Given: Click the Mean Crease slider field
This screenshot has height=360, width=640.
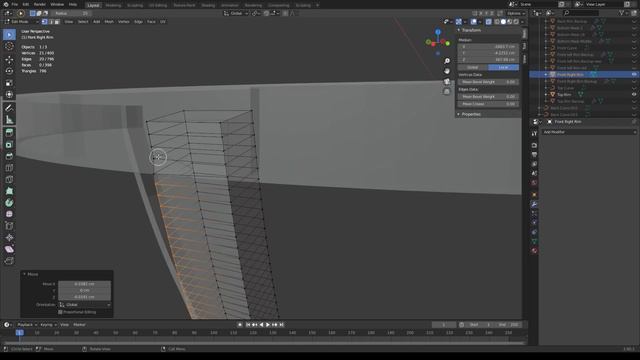Looking at the screenshot, I should click(x=488, y=104).
